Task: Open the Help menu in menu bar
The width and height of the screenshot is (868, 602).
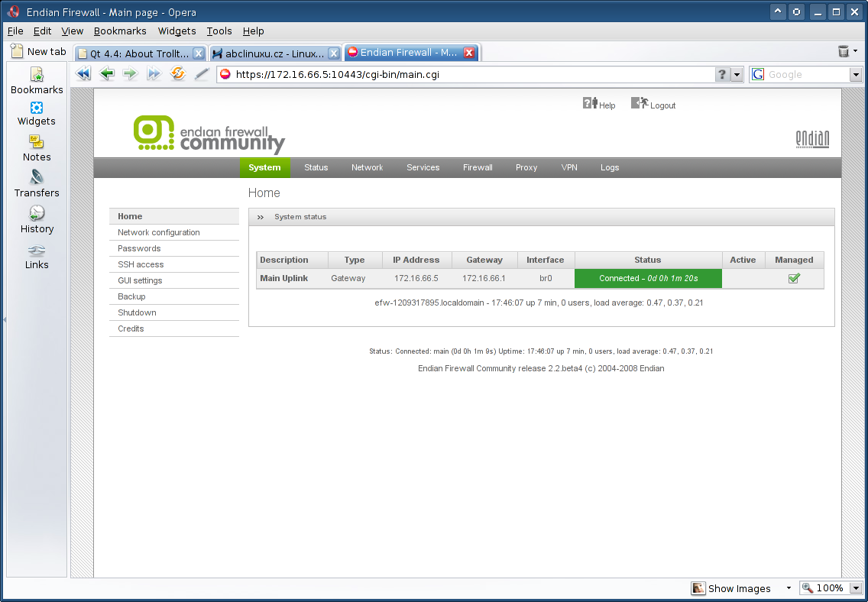Action: pos(253,31)
